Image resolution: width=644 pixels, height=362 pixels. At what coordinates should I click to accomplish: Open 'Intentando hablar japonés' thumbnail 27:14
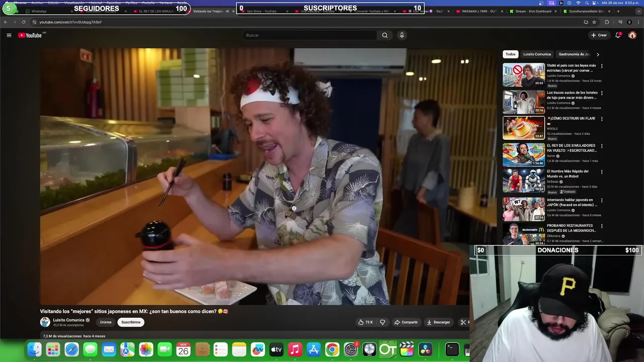click(x=524, y=209)
